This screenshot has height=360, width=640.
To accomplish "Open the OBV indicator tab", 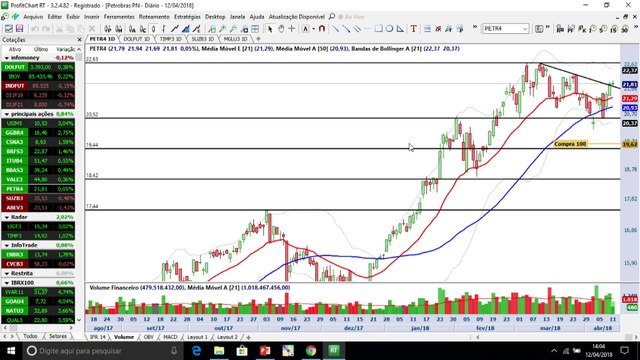I will (x=149, y=337).
